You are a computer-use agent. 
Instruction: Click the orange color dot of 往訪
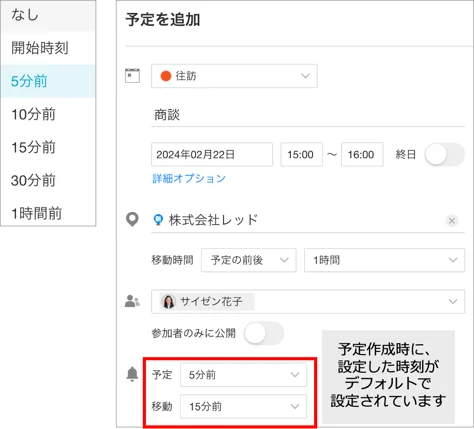coord(166,76)
